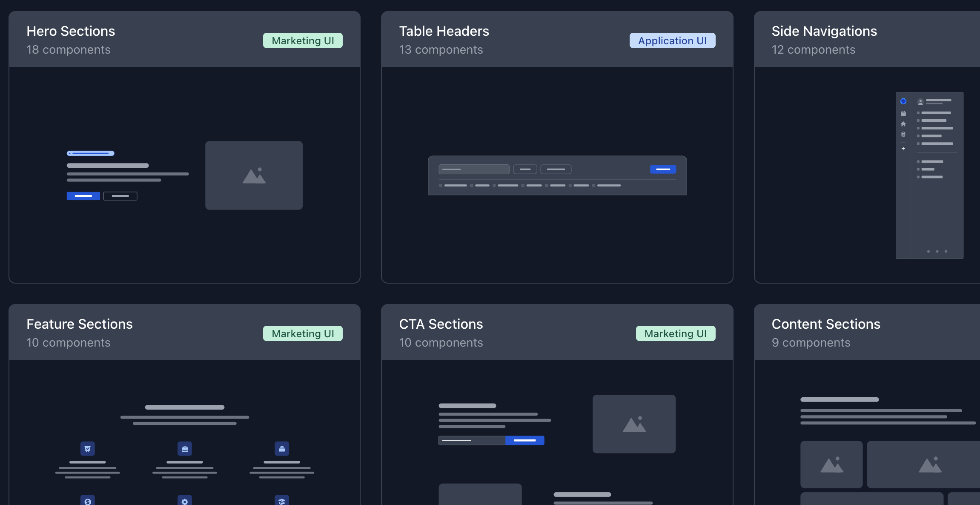
Task: Click the blue circle logo in Side Navigations preview
Action: (903, 101)
